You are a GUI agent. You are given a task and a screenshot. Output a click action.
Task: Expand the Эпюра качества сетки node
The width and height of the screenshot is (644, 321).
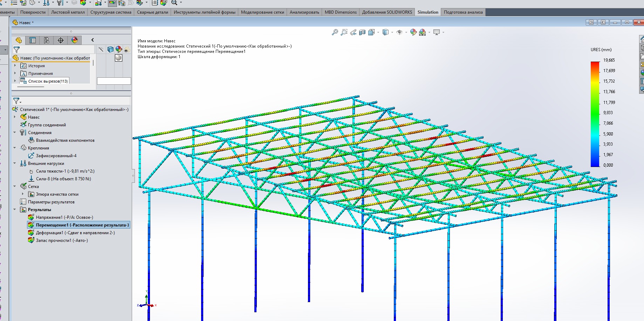point(23,194)
